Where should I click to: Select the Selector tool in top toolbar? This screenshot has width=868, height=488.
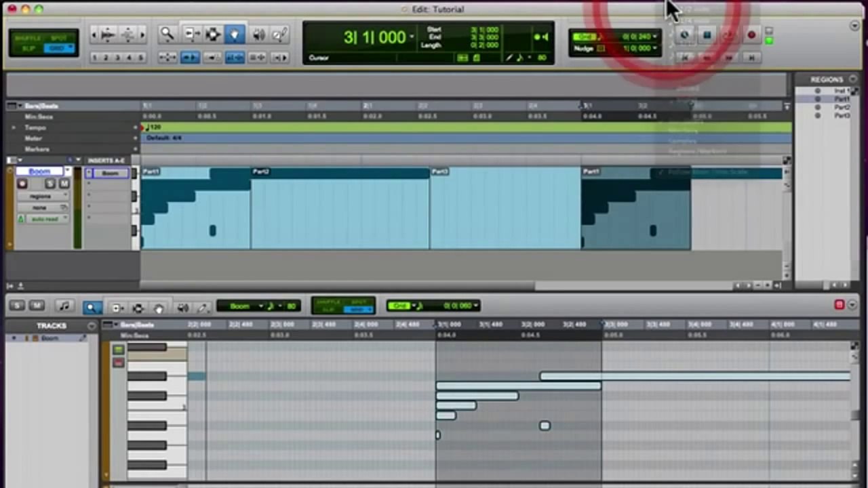point(213,35)
